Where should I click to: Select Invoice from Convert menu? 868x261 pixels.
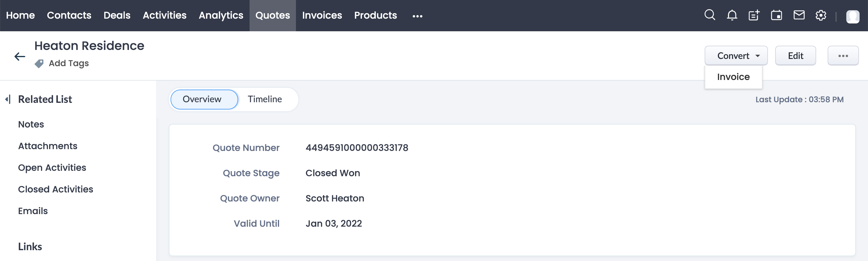tap(733, 77)
